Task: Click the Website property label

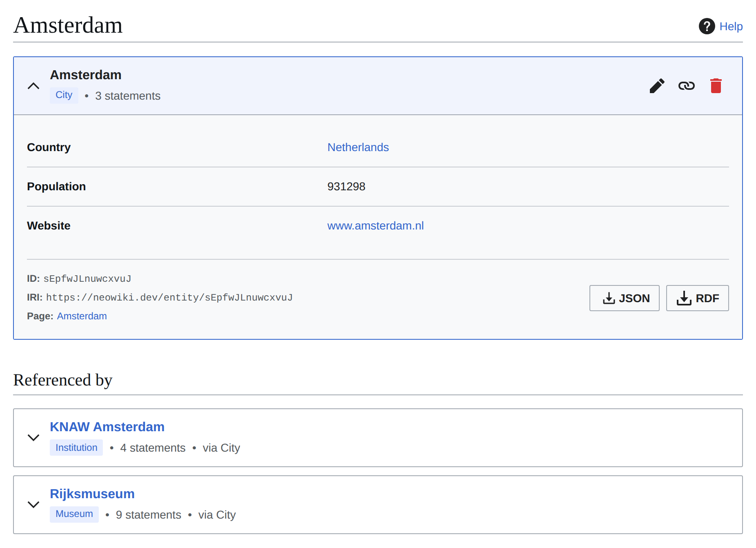Action: pyautogui.click(x=49, y=226)
